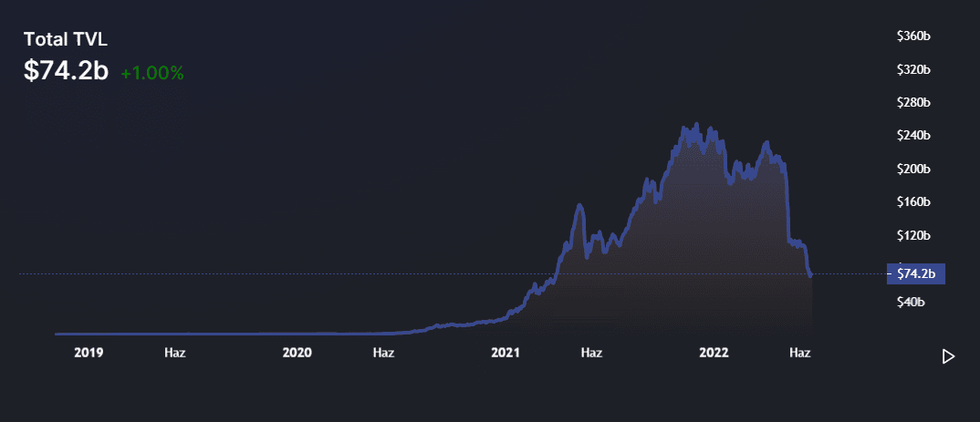Click the Haz label after 2022

pos(800,352)
